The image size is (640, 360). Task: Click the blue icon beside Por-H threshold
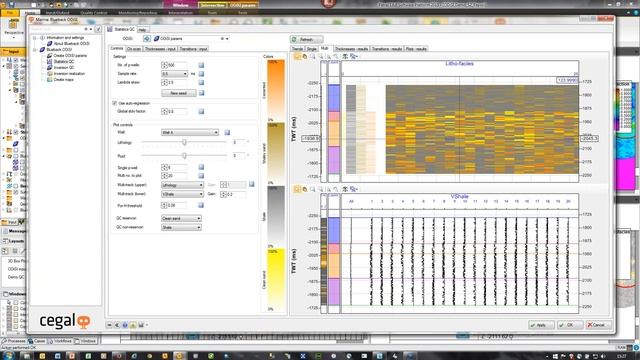point(201,205)
